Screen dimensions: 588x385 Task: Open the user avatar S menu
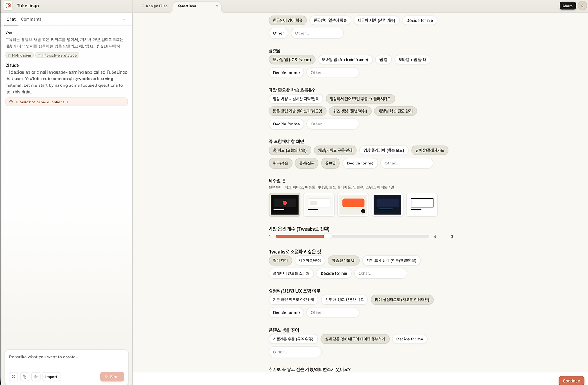[x=582, y=6]
